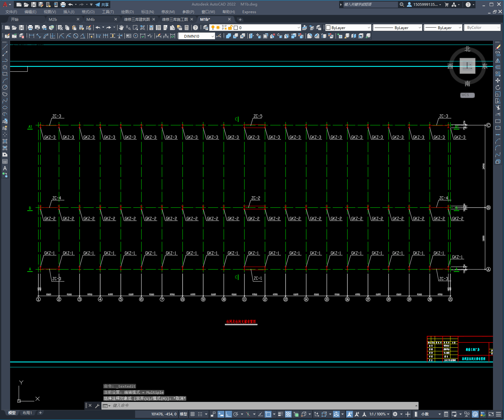Expand the undo history dropdown arrow
This screenshot has width=504, height=420.
[76, 5]
